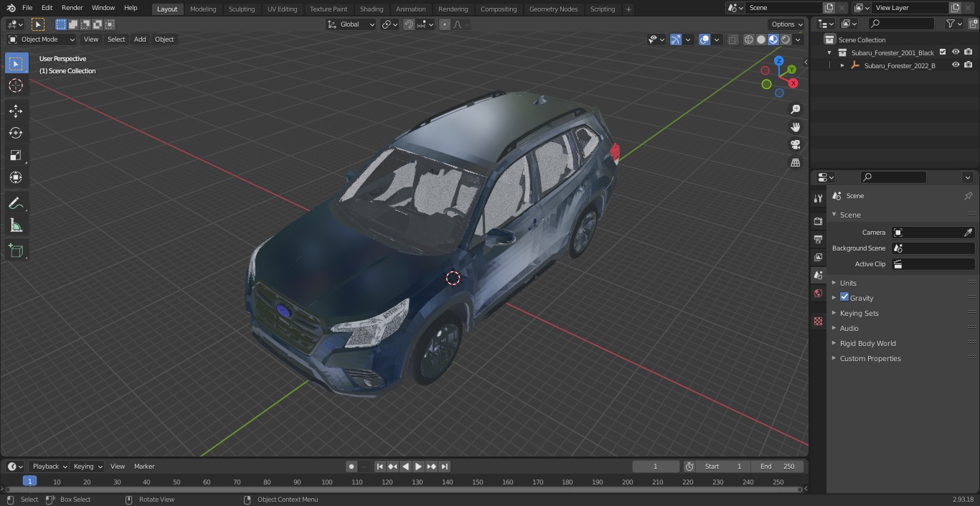Viewport: 980px width, 506px height.
Task: Play the animation in reverse
Action: tap(405, 467)
